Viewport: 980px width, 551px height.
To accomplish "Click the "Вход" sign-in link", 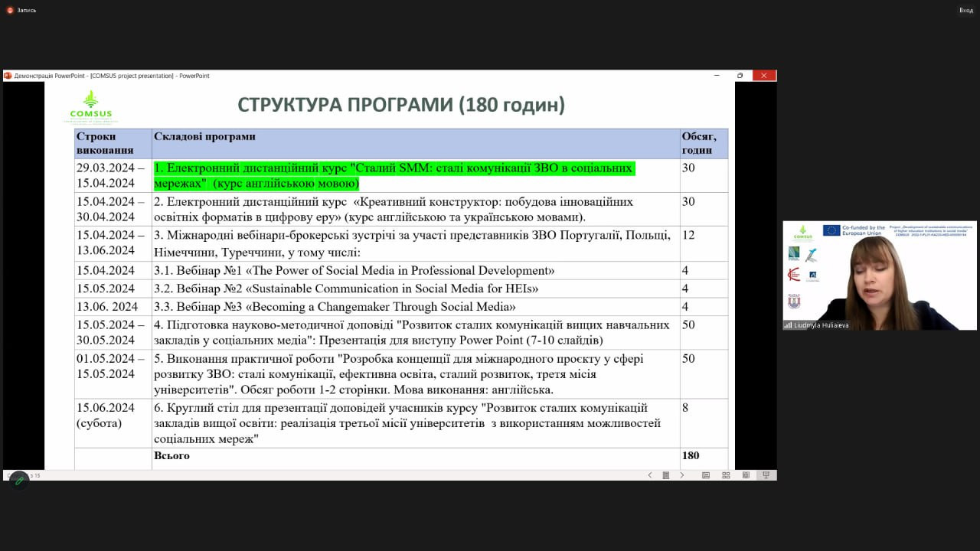I will 966,10.
